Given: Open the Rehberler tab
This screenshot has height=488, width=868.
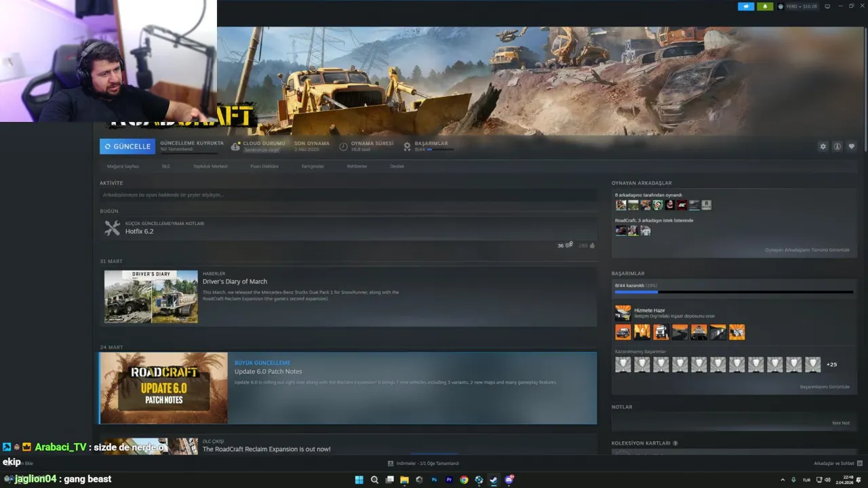Looking at the screenshot, I should coord(357,166).
